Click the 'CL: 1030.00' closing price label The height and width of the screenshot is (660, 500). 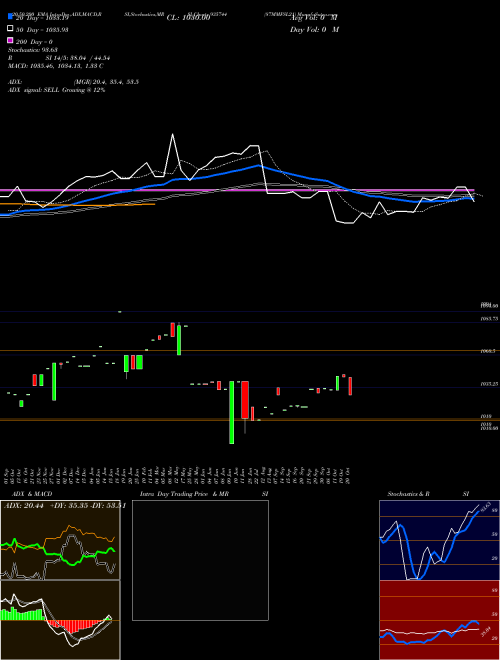point(188,18)
